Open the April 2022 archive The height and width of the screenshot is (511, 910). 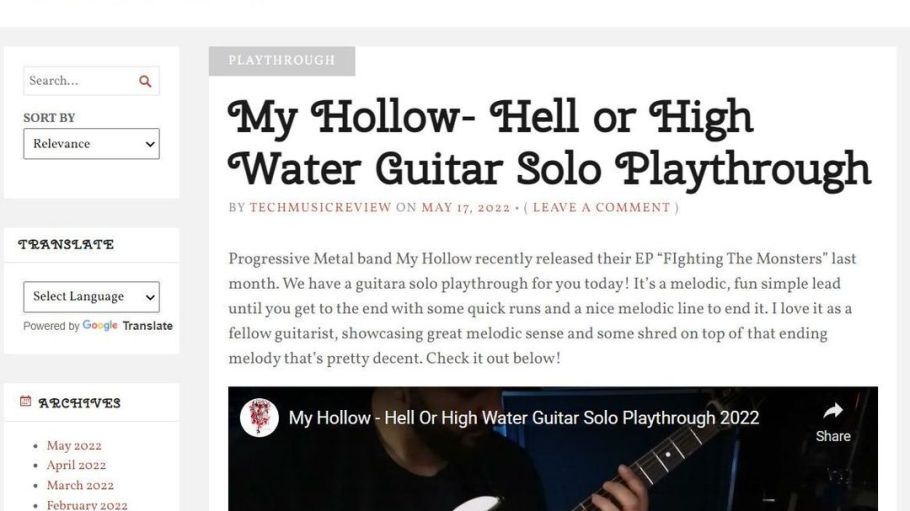pyautogui.click(x=77, y=465)
